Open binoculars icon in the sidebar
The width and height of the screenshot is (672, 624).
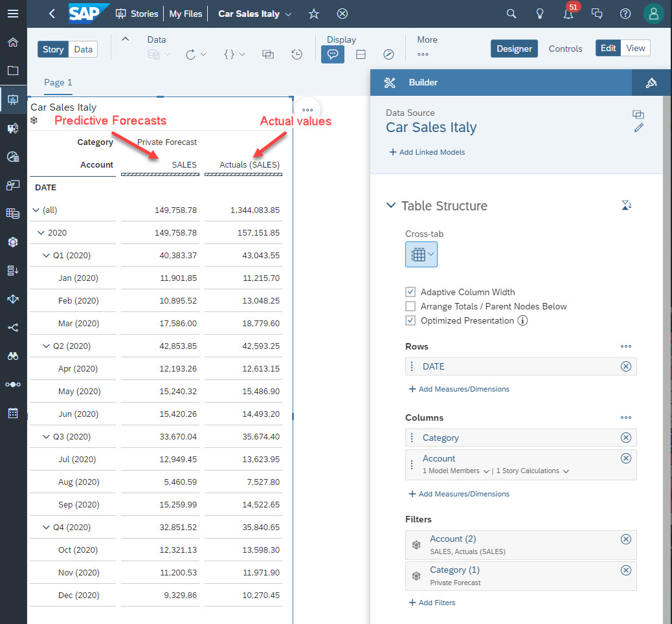tap(13, 356)
